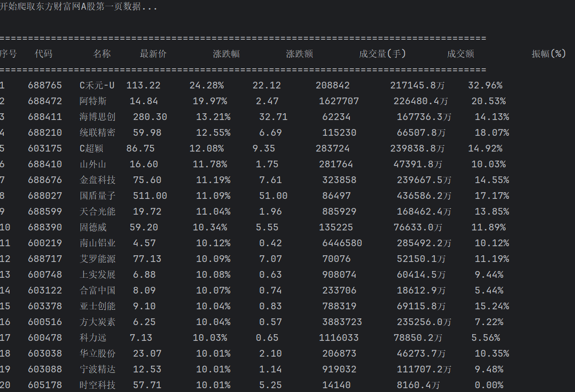
Task: Click the volume 323858
Action: point(339,180)
